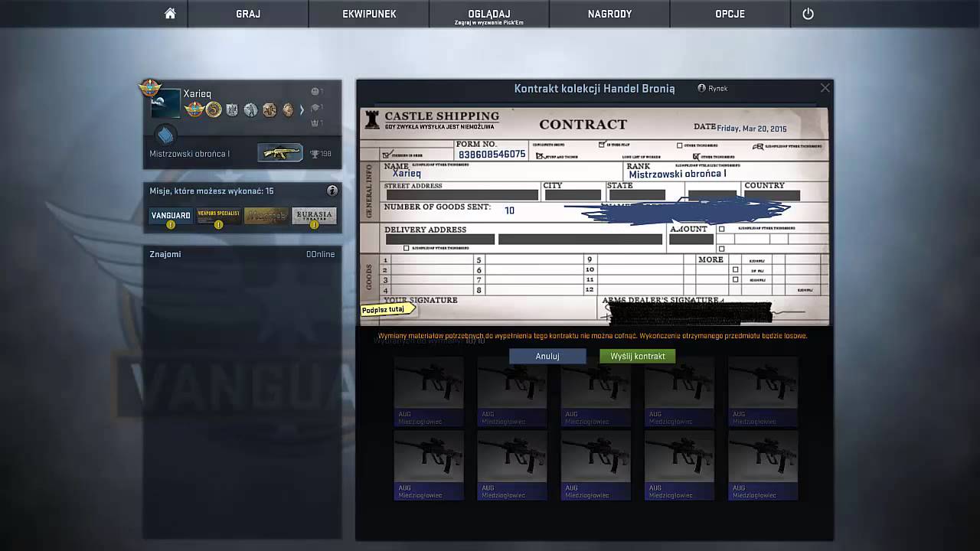The image size is (980, 551).
Task: Open the OGLĄDAJ menu
Action: (x=489, y=14)
